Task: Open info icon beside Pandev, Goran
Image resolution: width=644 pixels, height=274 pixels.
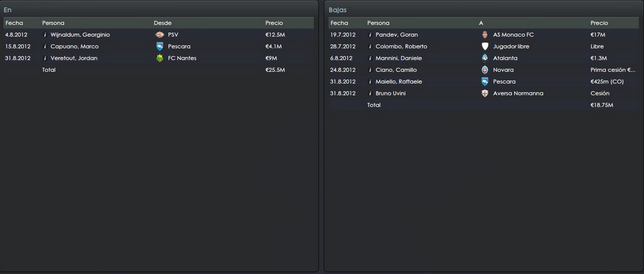Action: click(370, 35)
